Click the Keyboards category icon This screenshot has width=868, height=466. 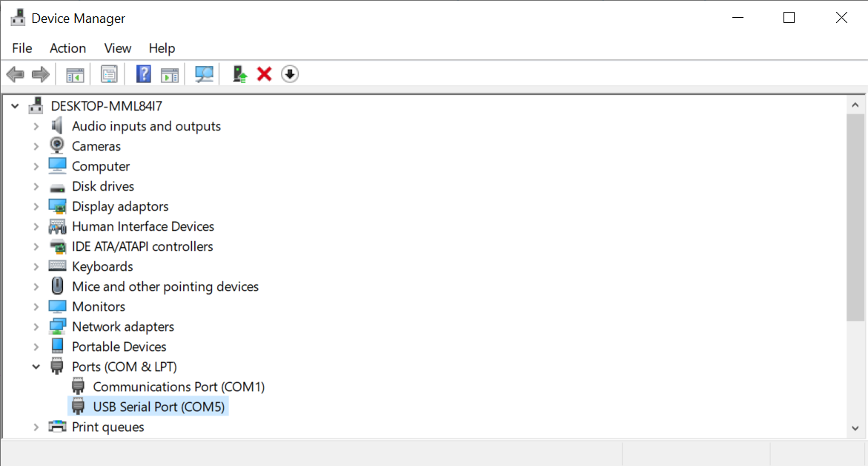click(57, 266)
